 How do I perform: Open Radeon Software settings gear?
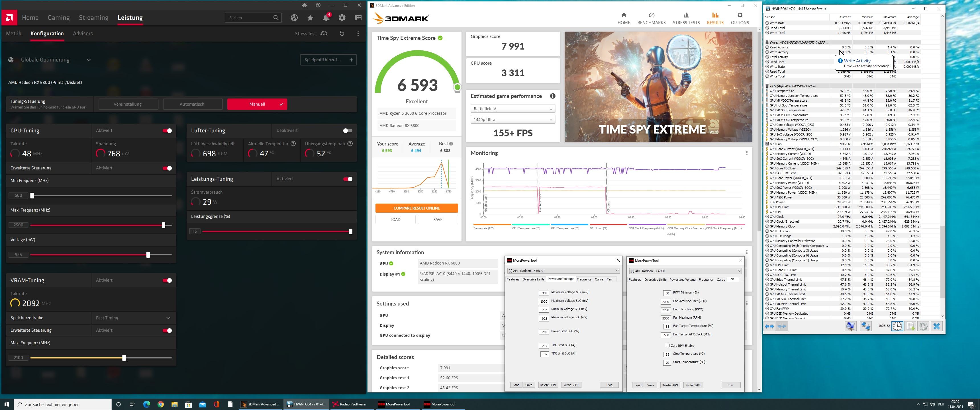pyautogui.click(x=342, y=17)
